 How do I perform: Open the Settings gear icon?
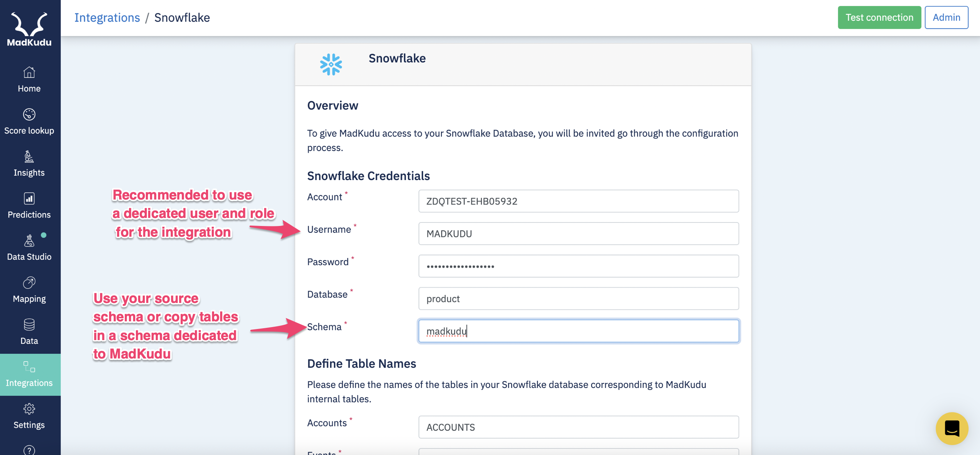(29, 409)
